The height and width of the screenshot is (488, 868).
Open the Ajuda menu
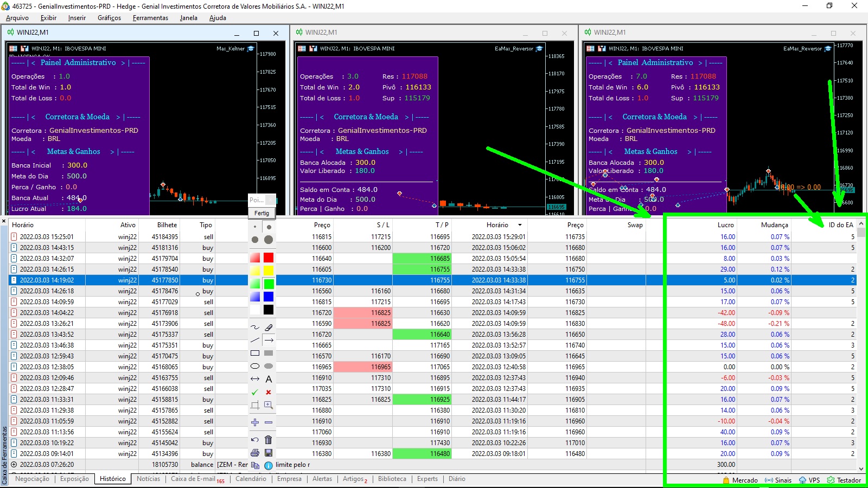[218, 18]
